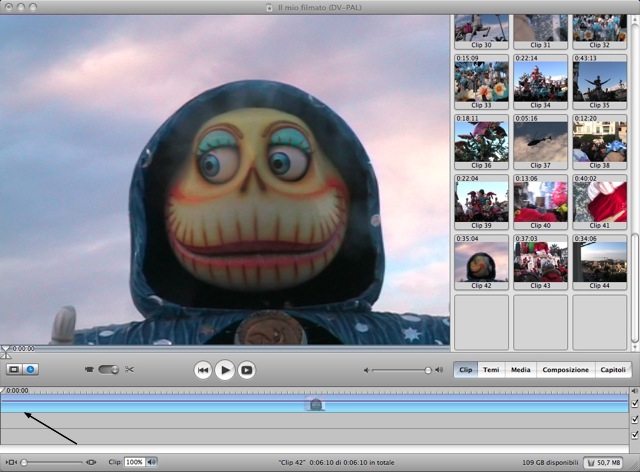
Task: Open the Temi tab
Action: pyautogui.click(x=491, y=370)
